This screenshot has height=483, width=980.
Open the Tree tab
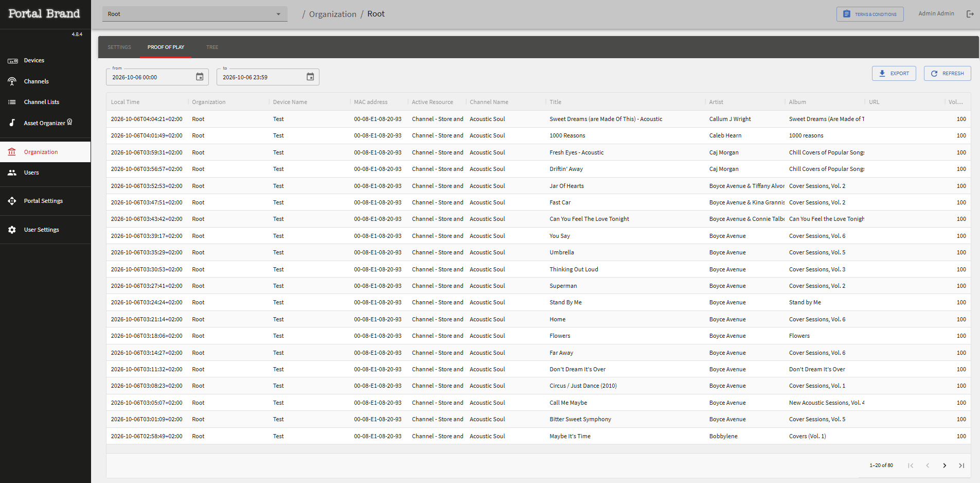[212, 47]
